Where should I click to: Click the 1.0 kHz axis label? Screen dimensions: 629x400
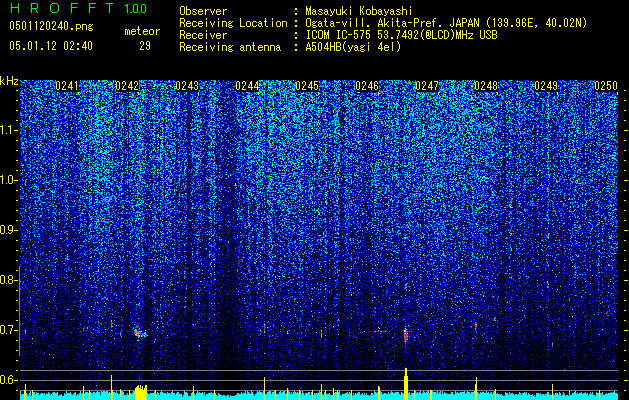(9, 180)
